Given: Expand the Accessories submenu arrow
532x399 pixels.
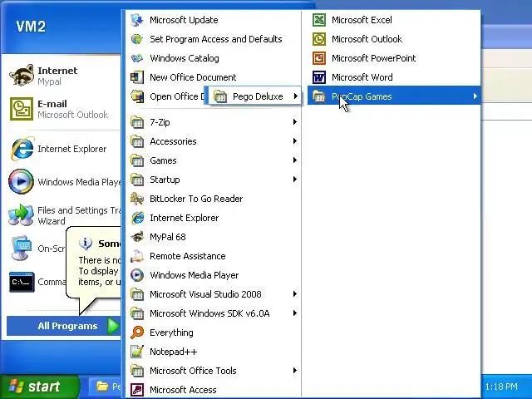Looking at the screenshot, I should click(x=295, y=140).
